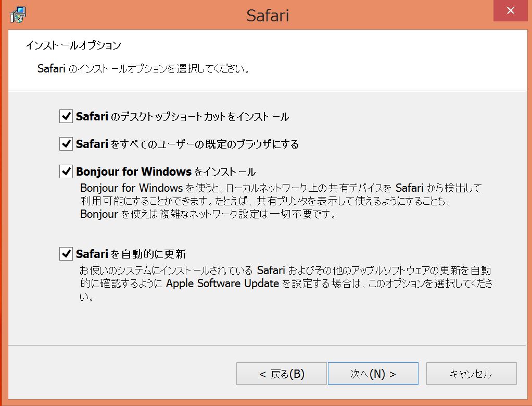Close the Safari installer window
Image resolution: width=532 pixels, height=406 pixels.
click(x=510, y=10)
